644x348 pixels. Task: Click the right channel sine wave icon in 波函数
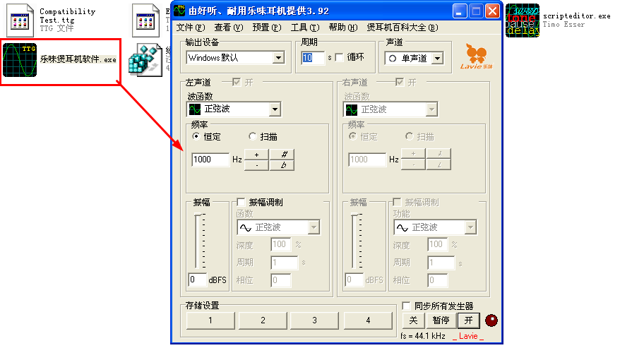[352, 109]
